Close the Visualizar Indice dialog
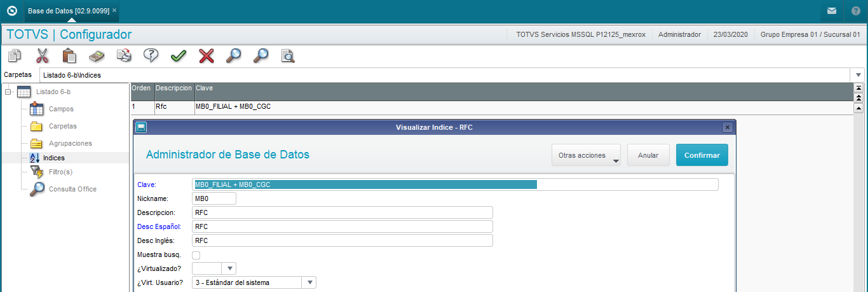The image size is (868, 292). pos(728,127)
